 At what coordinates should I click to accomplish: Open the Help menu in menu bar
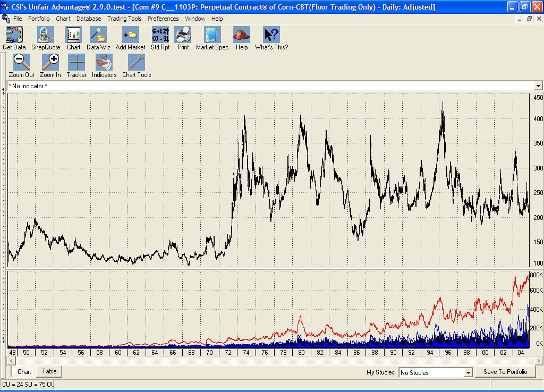point(217,19)
